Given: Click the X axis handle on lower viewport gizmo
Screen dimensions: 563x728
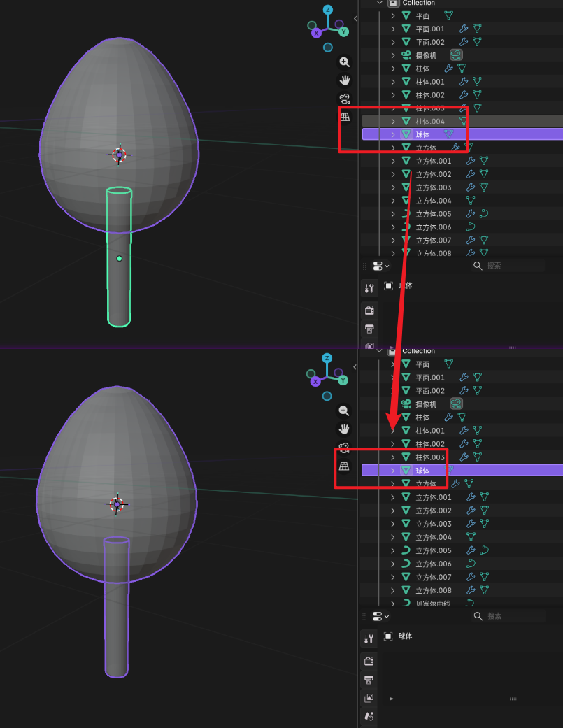Looking at the screenshot, I should tap(316, 381).
